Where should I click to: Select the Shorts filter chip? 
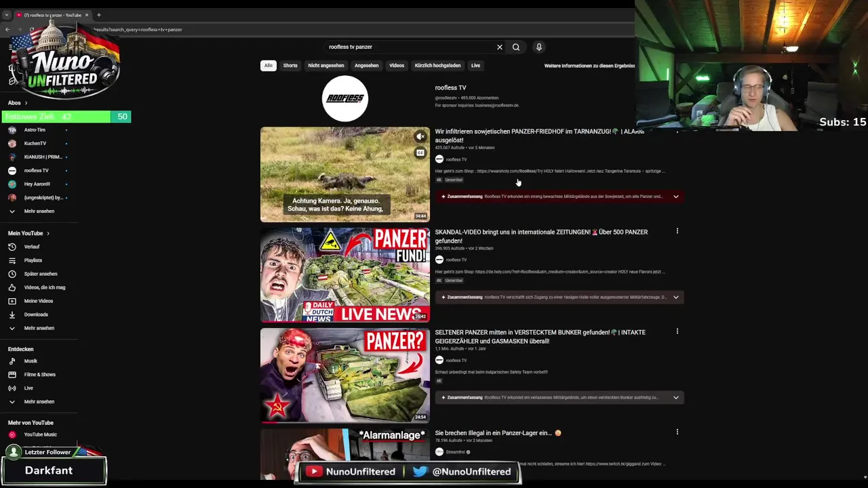[290, 66]
